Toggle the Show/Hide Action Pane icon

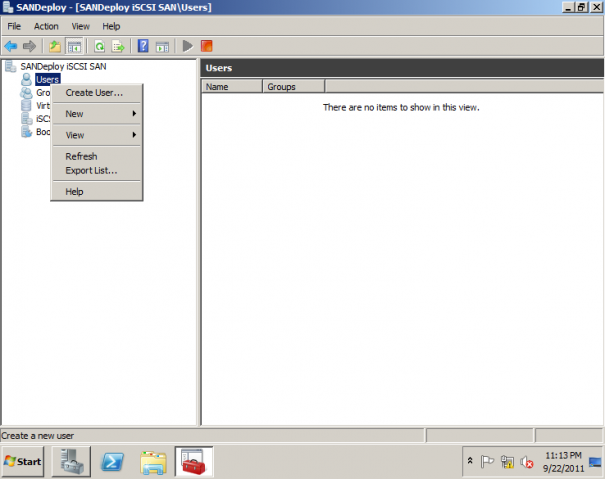point(162,46)
